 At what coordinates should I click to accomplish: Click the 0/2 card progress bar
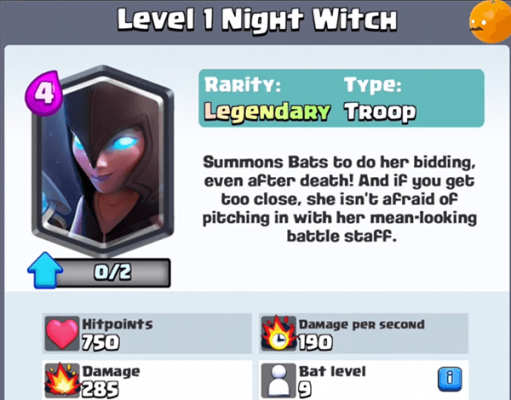(112, 272)
